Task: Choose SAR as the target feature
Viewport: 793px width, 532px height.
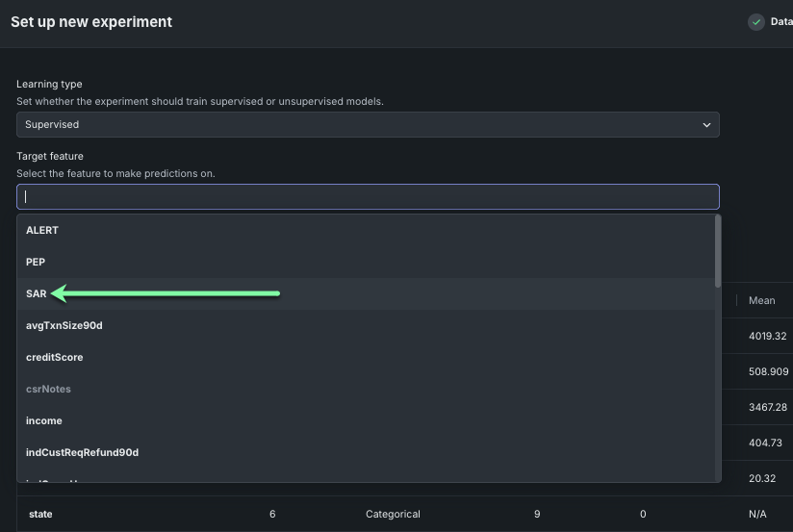Action: (37, 293)
